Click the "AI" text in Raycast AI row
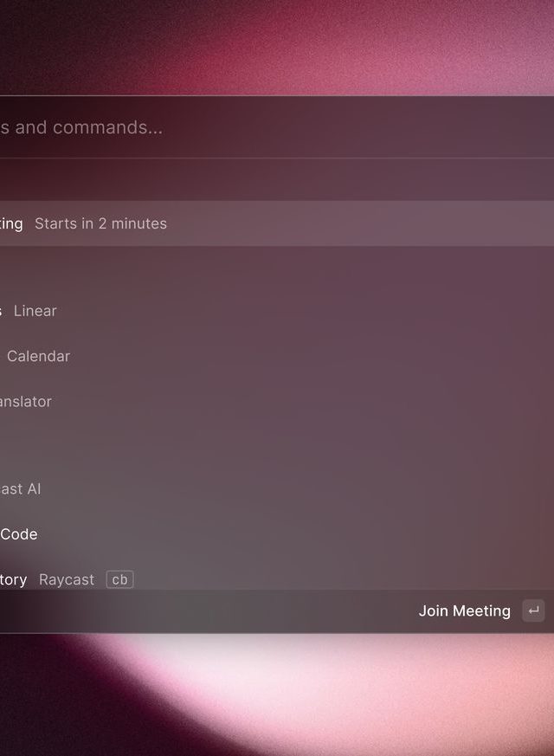This screenshot has height=756, width=554. (33, 489)
